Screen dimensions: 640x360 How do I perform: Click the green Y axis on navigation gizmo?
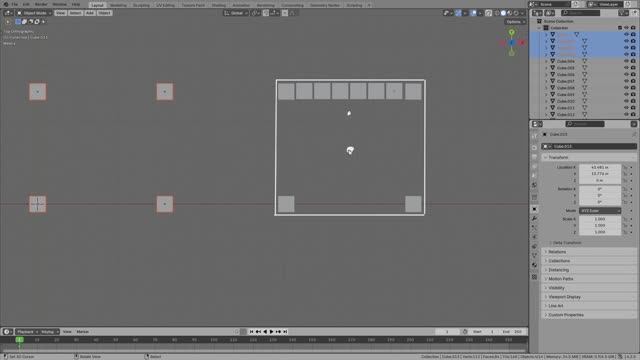(x=511, y=32)
